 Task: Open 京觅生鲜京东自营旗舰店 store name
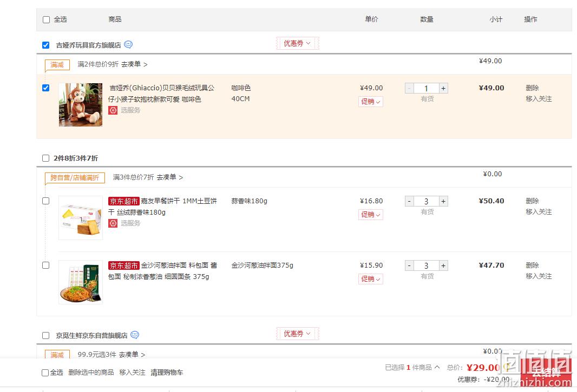pos(91,335)
